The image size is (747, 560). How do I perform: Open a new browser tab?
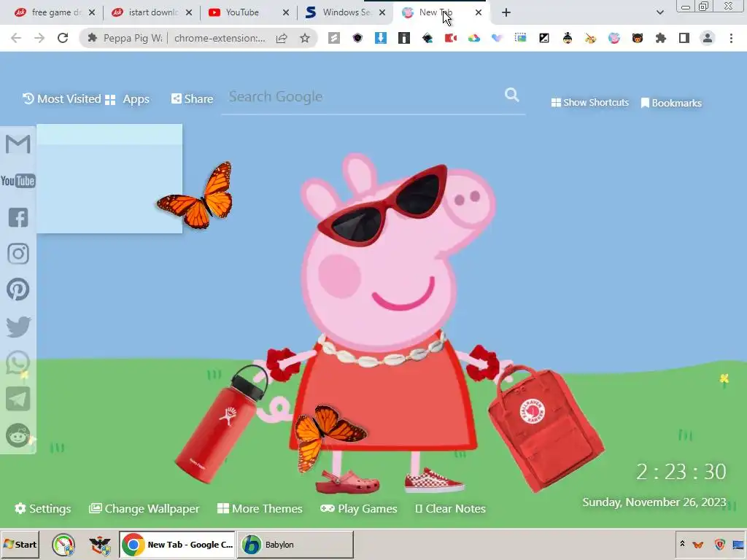tap(506, 12)
